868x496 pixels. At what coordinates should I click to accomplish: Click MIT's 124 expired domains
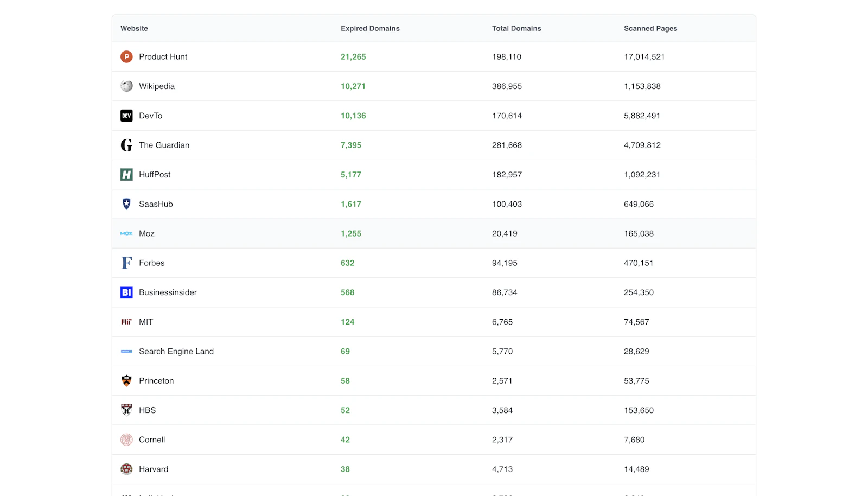point(347,322)
